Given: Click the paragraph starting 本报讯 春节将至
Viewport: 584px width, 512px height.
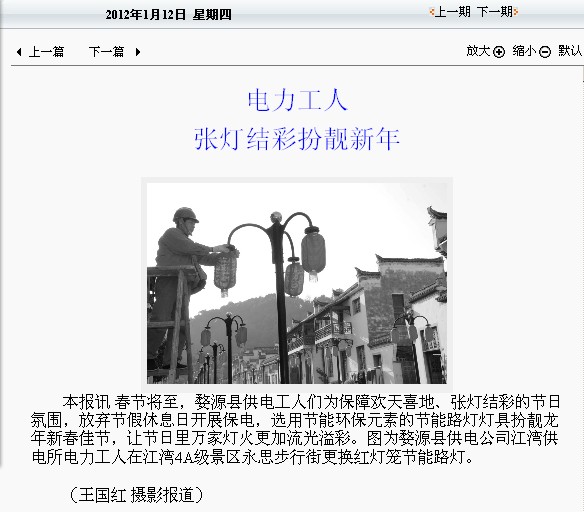Looking at the screenshot, I should [x=295, y=429].
